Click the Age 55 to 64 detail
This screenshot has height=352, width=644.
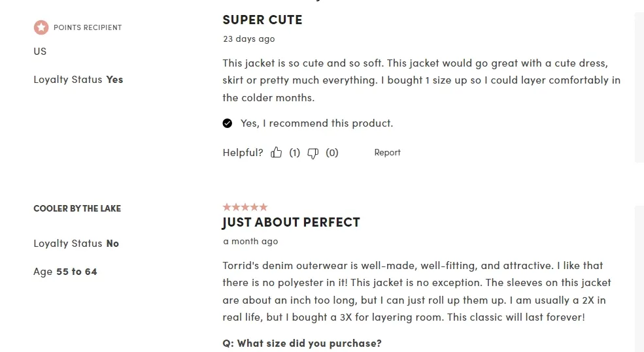click(65, 272)
